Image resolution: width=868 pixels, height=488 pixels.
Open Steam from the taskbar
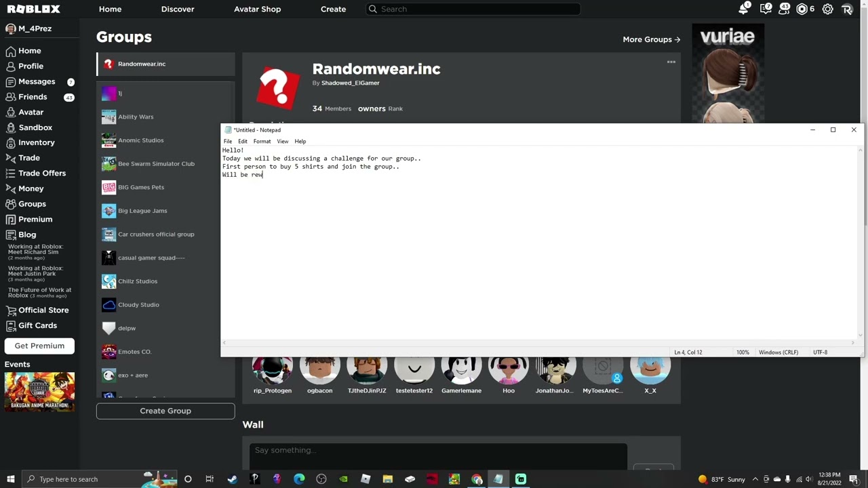[x=232, y=479]
